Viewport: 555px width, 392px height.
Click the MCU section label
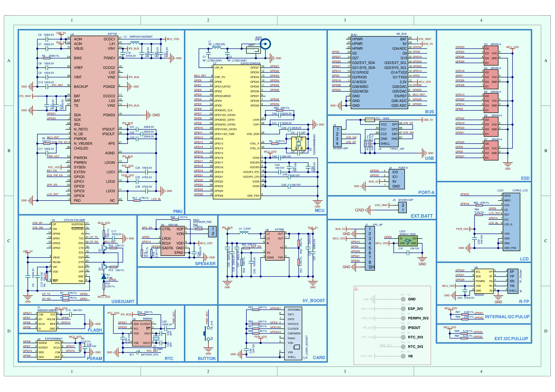point(319,211)
